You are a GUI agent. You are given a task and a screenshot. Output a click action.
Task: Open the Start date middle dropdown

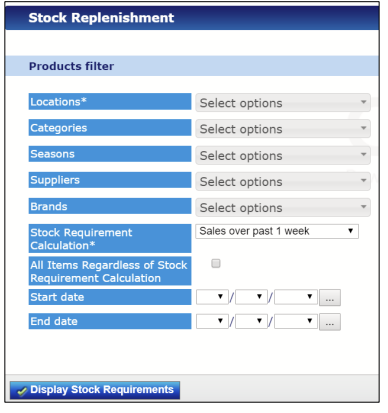(251, 296)
